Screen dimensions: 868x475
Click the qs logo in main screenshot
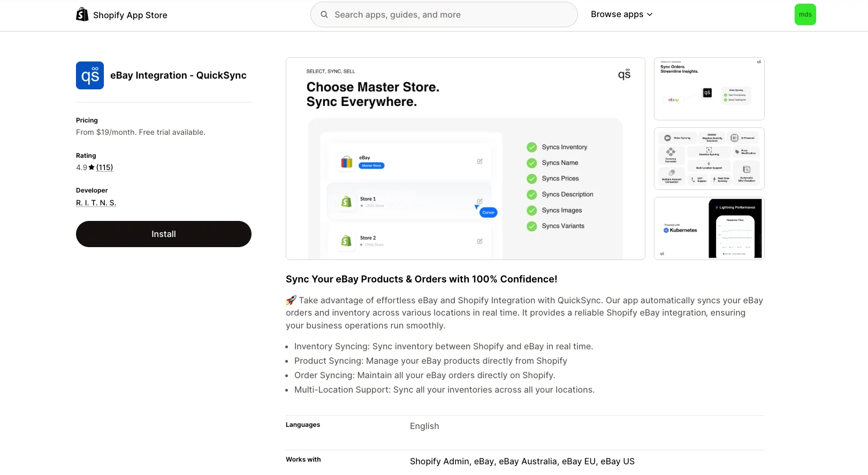pos(624,74)
